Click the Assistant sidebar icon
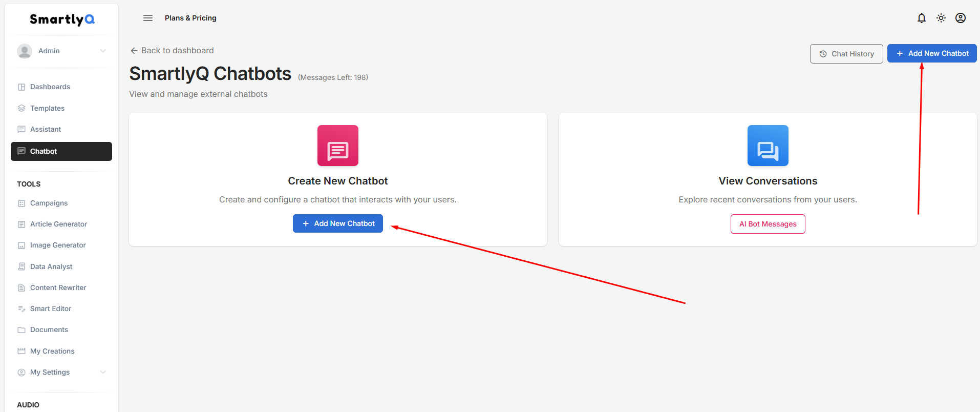The height and width of the screenshot is (412, 980). click(22, 129)
